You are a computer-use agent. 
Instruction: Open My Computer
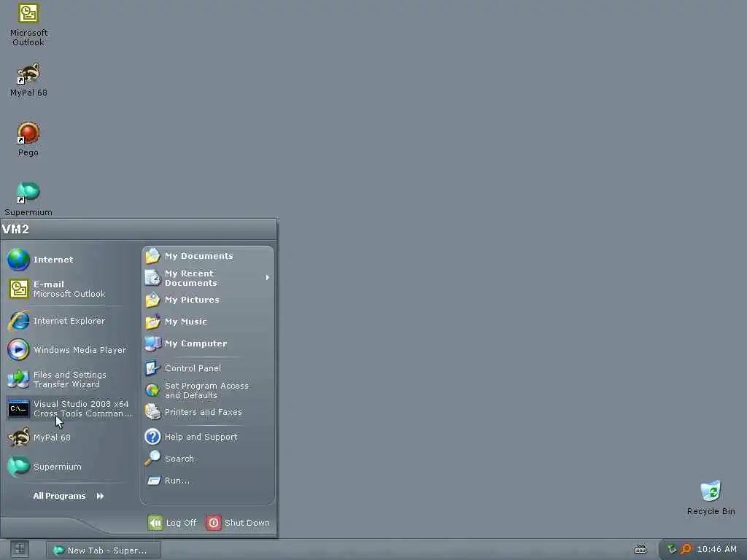pos(208,344)
